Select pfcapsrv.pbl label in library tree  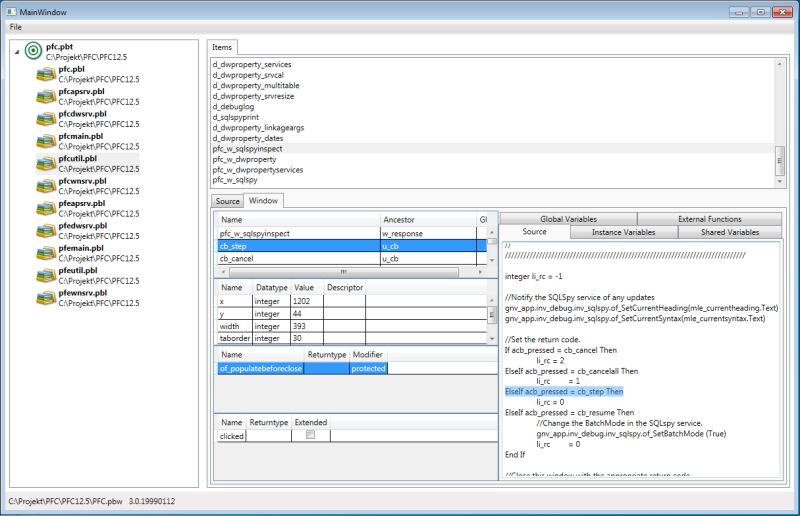[81, 92]
